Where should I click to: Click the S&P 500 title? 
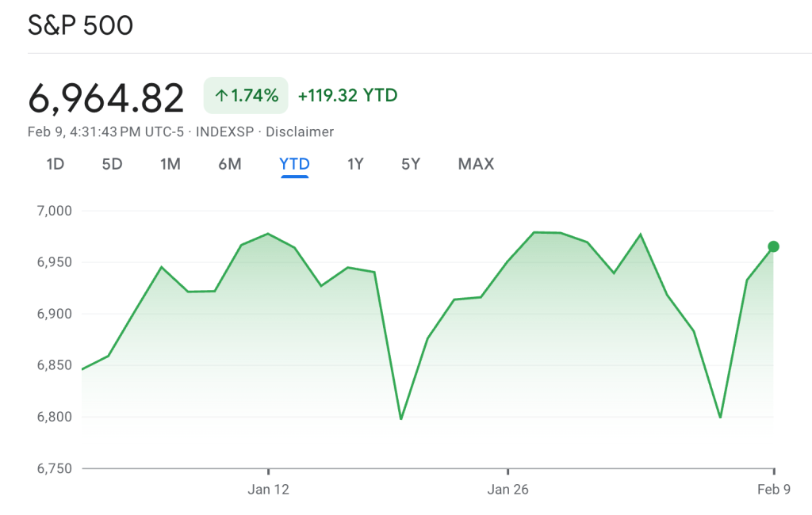pyautogui.click(x=80, y=25)
